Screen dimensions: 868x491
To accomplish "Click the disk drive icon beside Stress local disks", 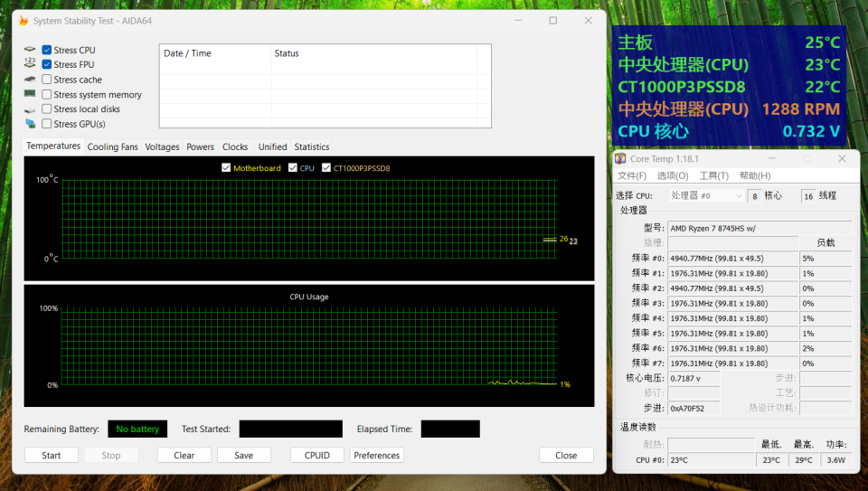I will coord(30,109).
